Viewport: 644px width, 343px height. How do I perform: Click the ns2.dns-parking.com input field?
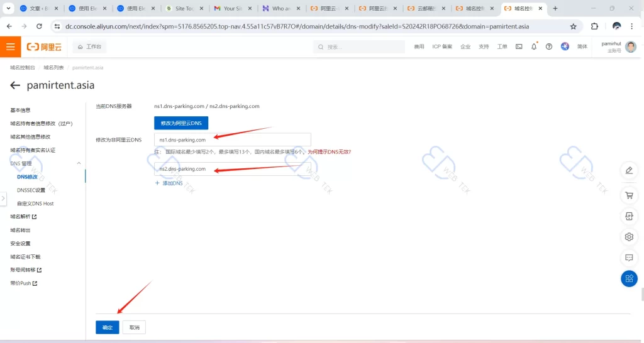click(x=233, y=169)
